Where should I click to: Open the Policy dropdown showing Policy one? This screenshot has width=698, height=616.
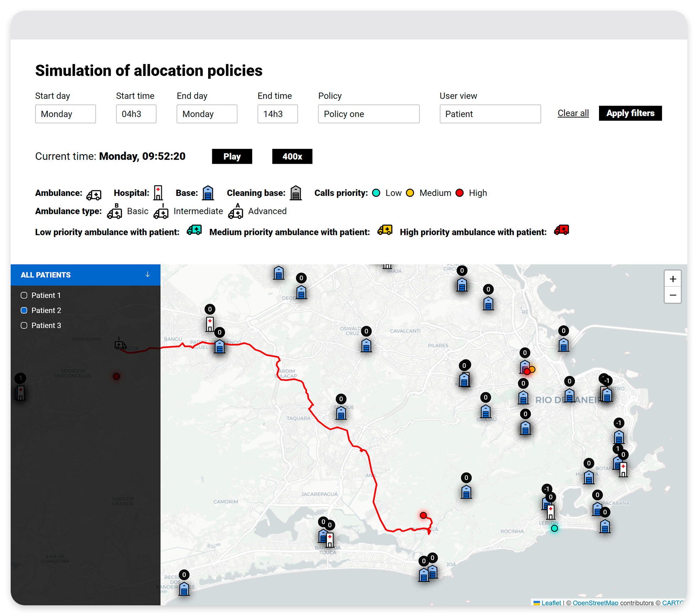pyautogui.click(x=368, y=114)
